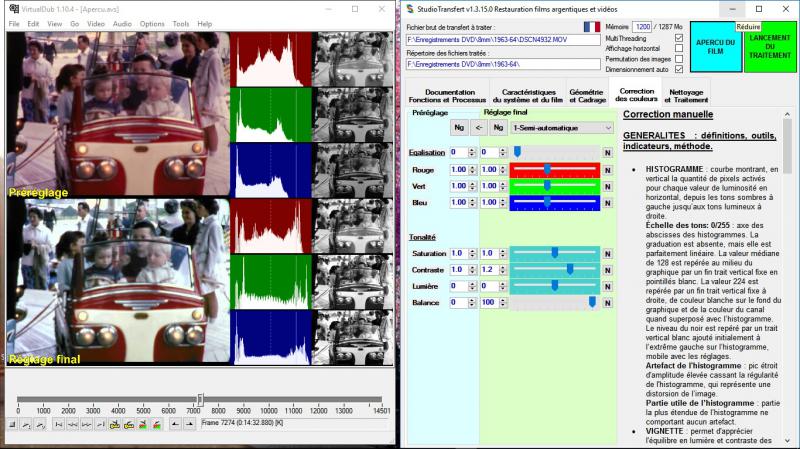Click the N reset icon for Bleu

(608, 203)
